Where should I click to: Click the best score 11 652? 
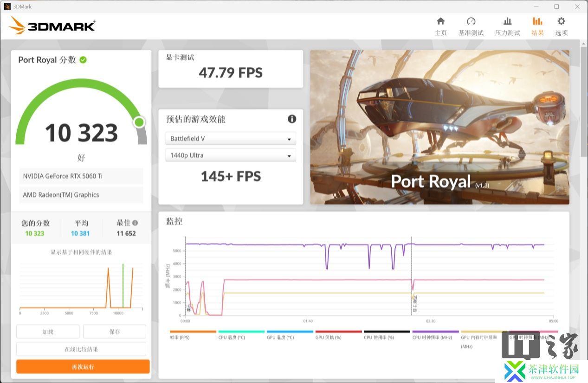(126, 234)
